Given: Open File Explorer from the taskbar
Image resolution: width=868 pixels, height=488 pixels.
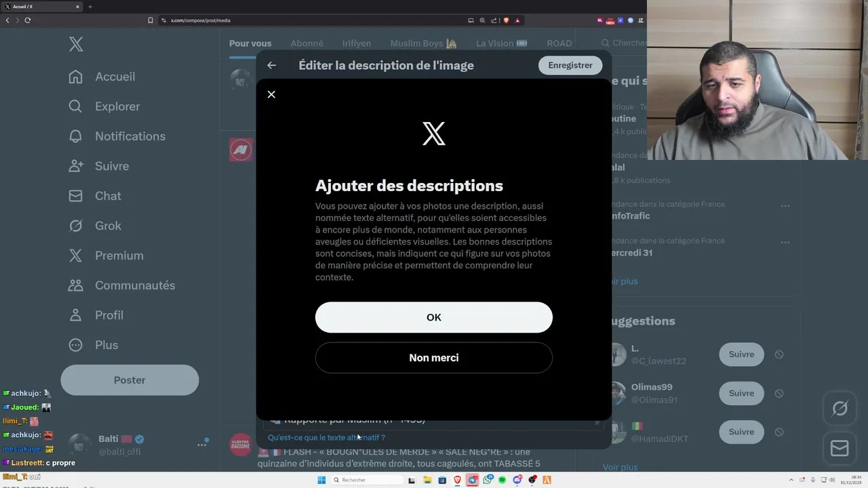Looking at the screenshot, I should click(x=427, y=480).
